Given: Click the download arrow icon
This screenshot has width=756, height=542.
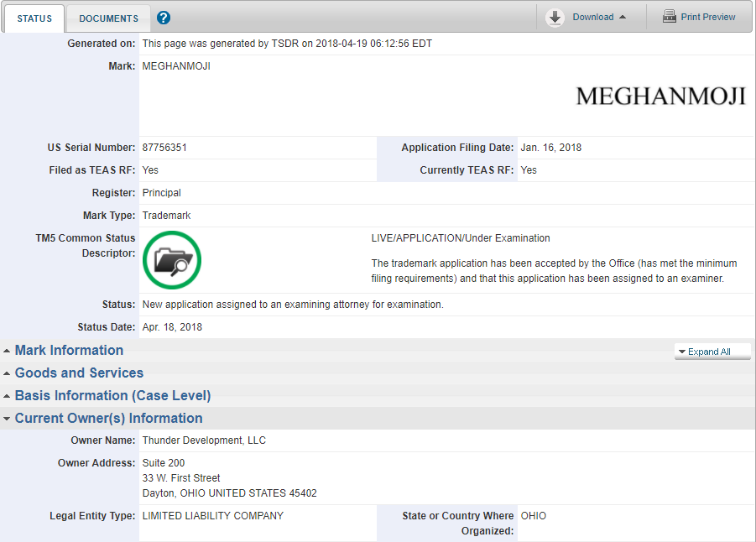Looking at the screenshot, I should 555,18.
